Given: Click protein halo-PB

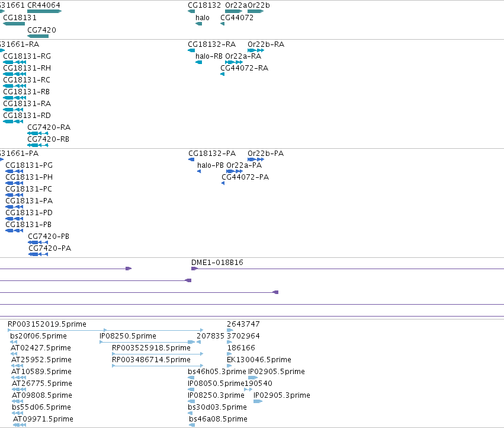Looking at the screenshot, I should [x=210, y=165].
